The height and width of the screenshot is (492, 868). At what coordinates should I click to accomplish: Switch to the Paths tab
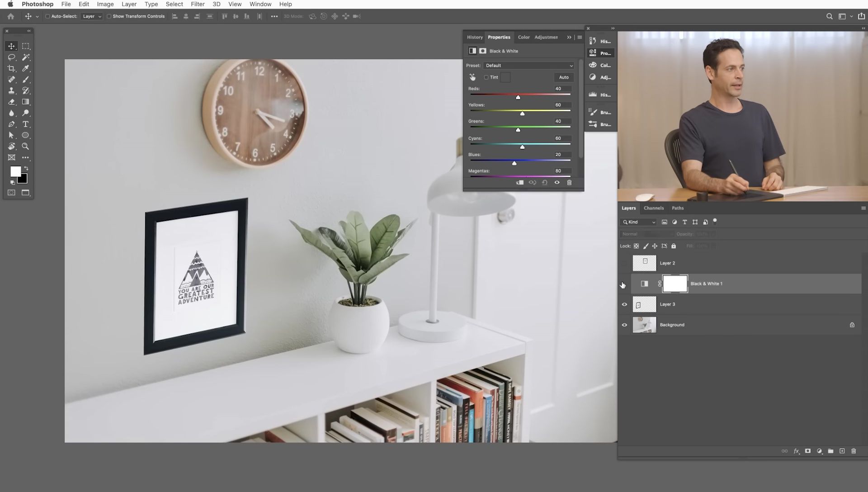(x=678, y=208)
